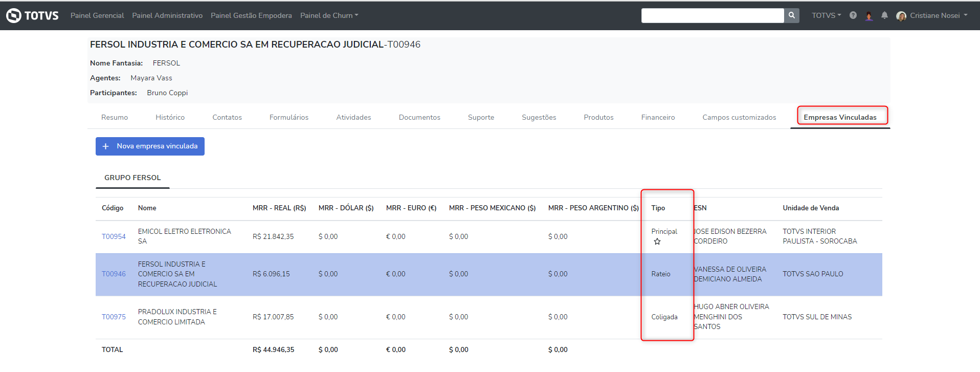This screenshot has height=372, width=980.
Task: Click agent name Mayara Vass
Action: tap(151, 78)
